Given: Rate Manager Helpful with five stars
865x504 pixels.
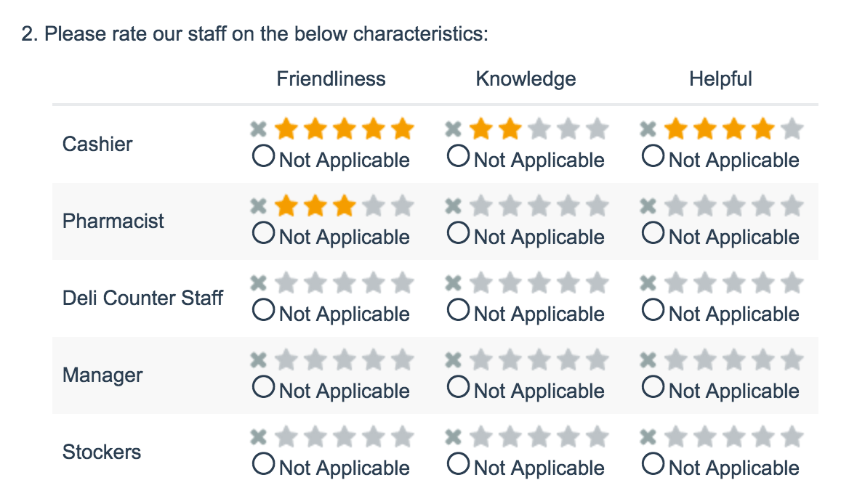Looking at the screenshot, I should coord(792,361).
